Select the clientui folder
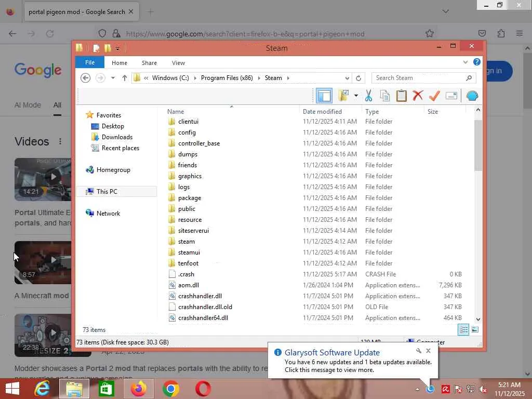532x399 pixels. click(188, 122)
